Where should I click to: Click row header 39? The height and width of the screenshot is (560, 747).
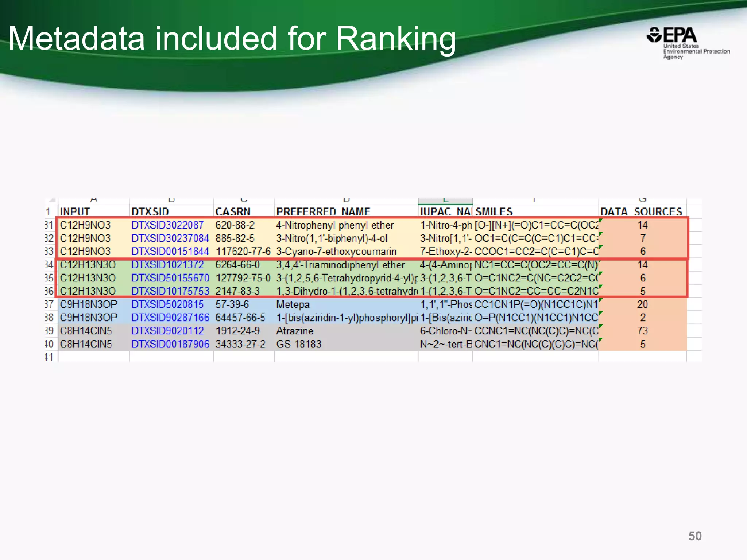[51, 331]
